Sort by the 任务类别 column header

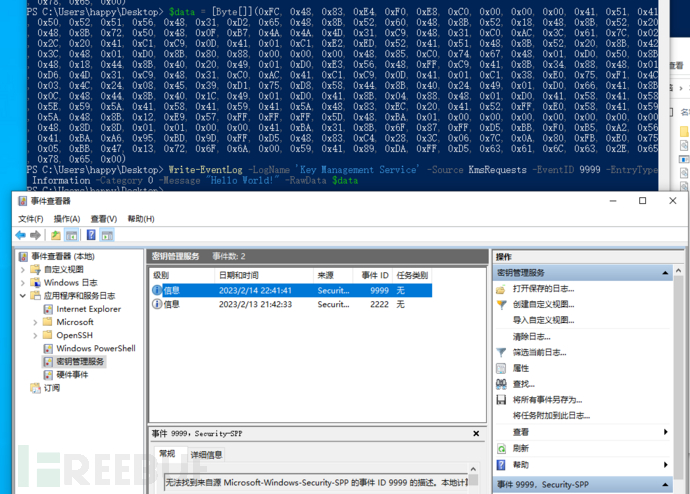click(412, 275)
